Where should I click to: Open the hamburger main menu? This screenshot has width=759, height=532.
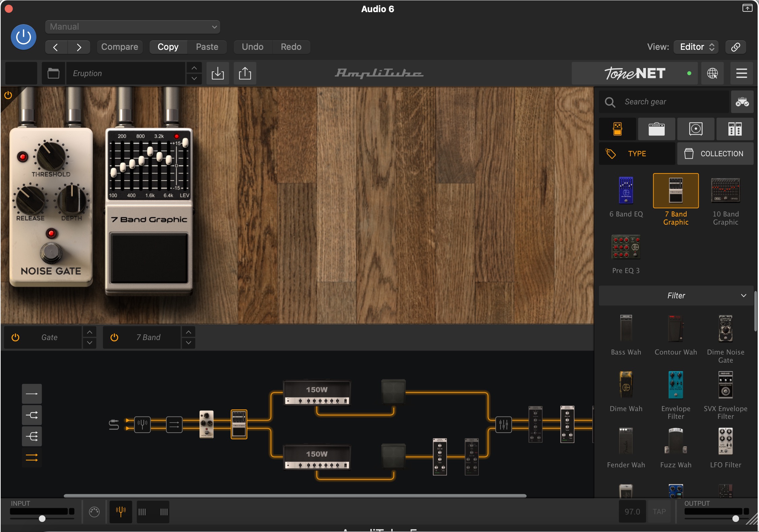(x=741, y=73)
